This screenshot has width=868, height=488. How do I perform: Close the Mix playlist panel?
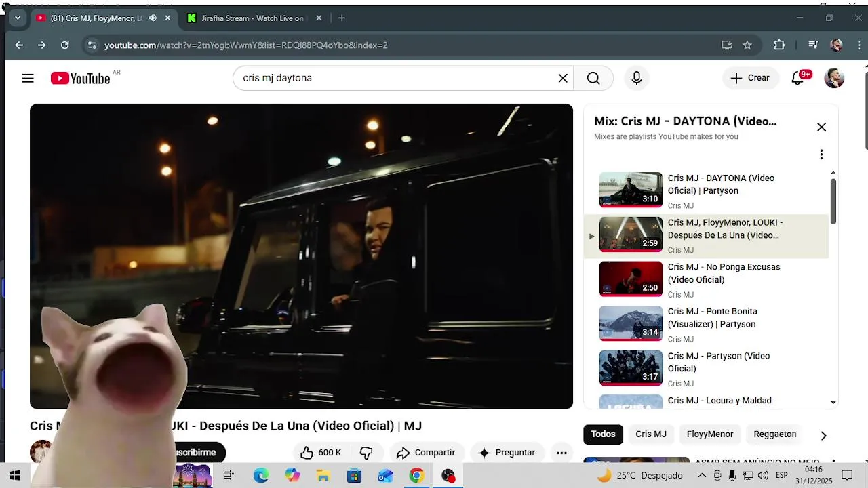click(x=821, y=127)
